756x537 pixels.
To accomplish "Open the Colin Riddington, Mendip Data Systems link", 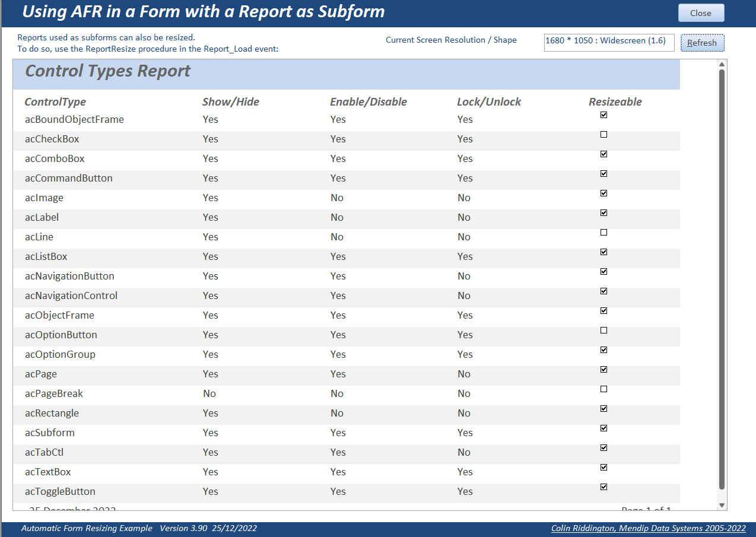I will click(648, 528).
